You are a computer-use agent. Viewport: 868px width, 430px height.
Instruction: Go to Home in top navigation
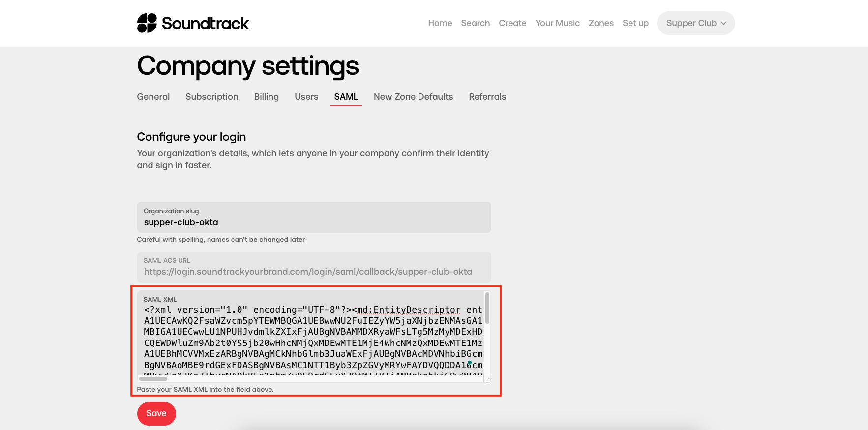(440, 23)
